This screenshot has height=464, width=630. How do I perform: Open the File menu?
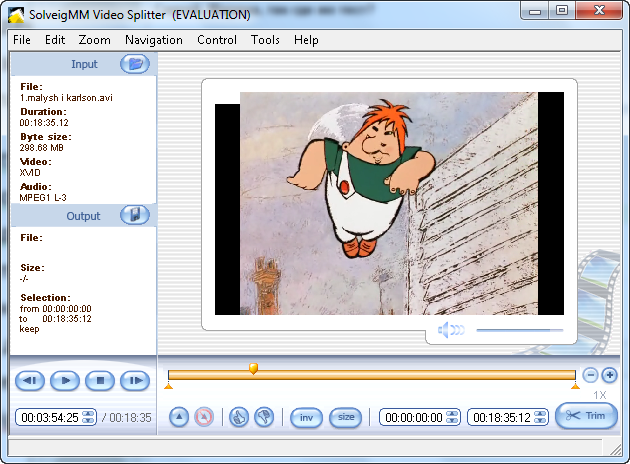[x=22, y=40]
